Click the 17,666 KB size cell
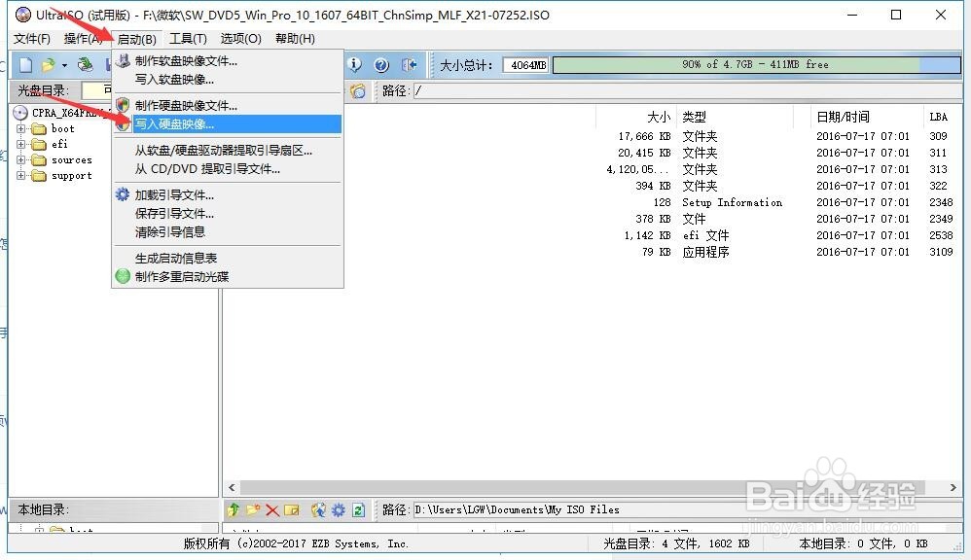This screenshot has width=971, height=560. [x=644, y=136]
